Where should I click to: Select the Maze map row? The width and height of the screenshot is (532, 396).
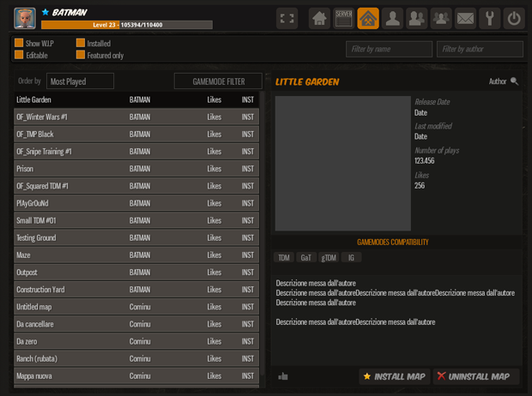coord(136,255)
